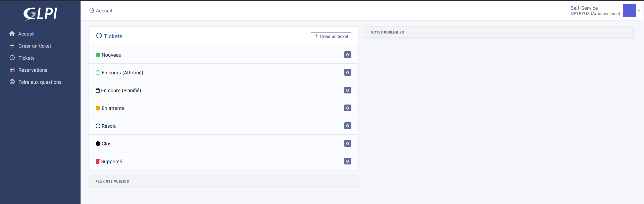Show the Résolu tickets
Viewport: 644px width, 204px height.
(109, 126)
